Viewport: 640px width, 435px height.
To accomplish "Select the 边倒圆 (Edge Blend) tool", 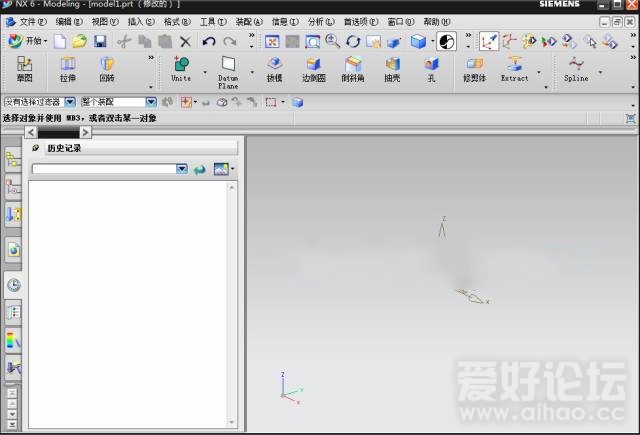I will [x=313, y=68].
